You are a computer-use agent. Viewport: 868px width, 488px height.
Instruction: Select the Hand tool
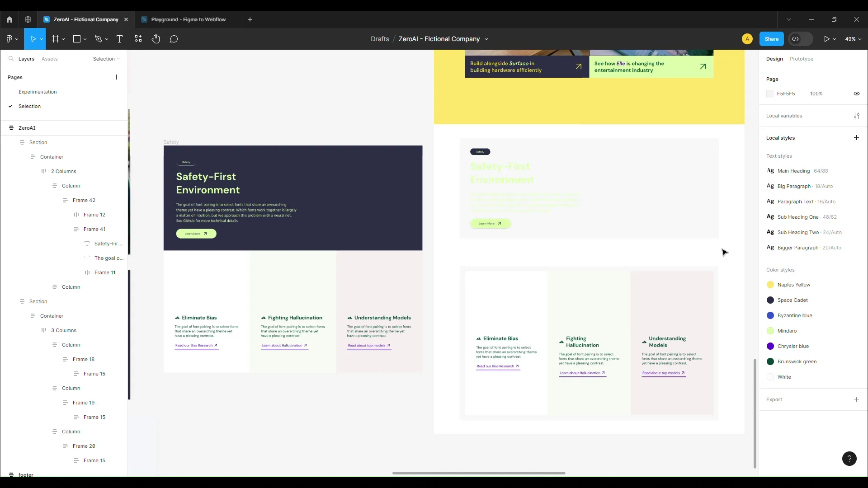pos(156,39)
